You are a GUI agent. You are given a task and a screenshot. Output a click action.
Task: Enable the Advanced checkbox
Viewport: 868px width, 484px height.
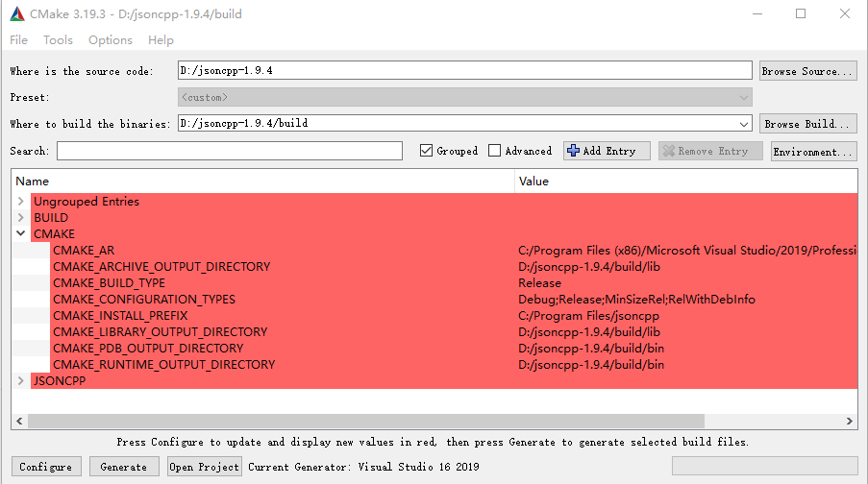495,151
